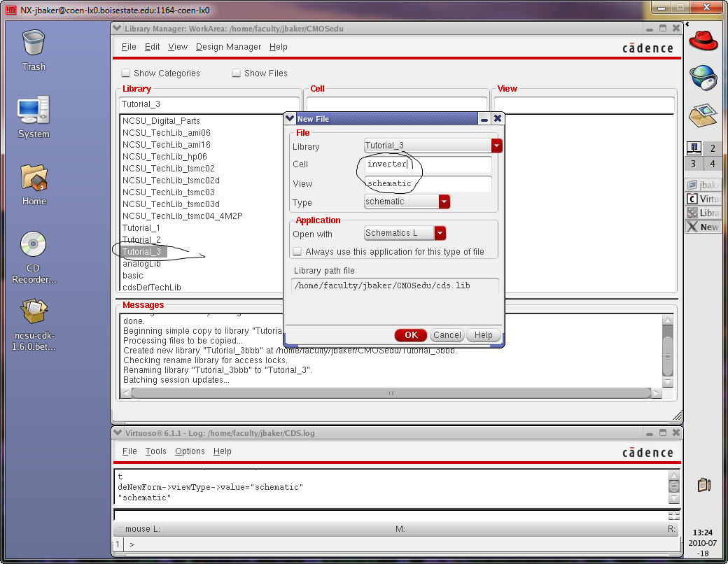Open the Design Manager menu
Screen dimensions: 728x564
[228, 47]
